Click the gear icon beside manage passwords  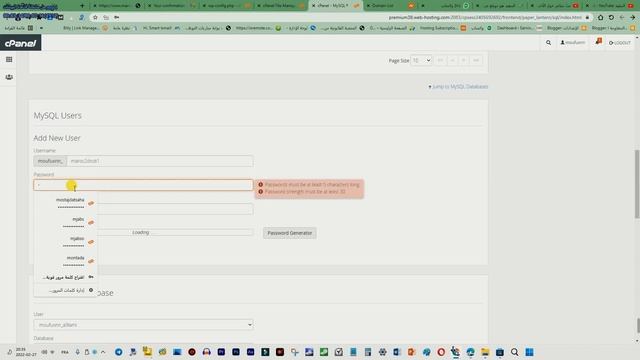[91, 290]
